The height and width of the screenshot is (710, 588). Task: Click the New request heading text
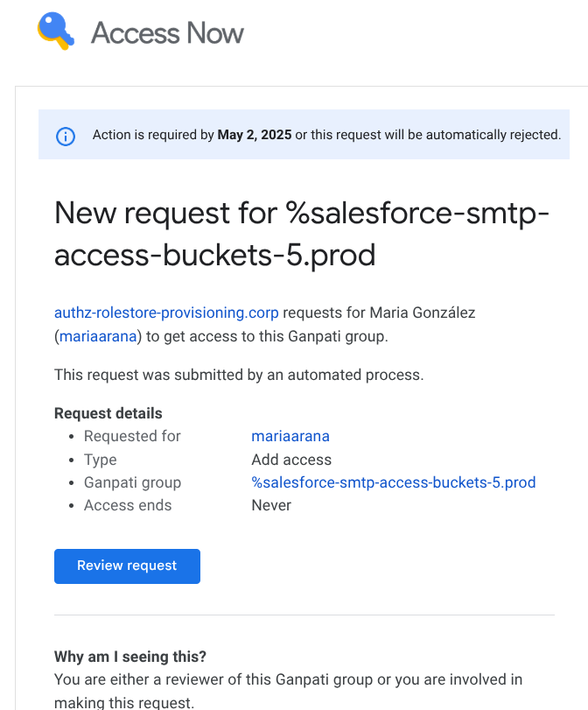click(302, 234)
